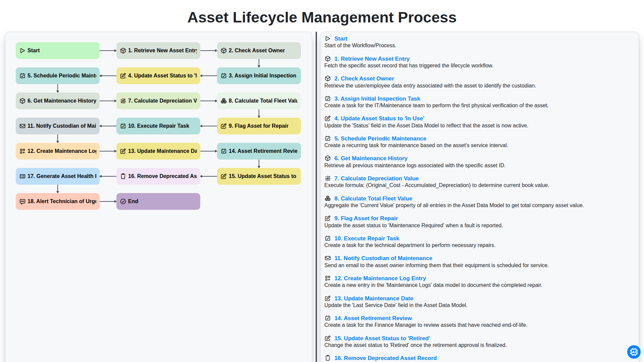Click description starting 'Execute formula: (Original_Cost'
Image resolution: width=644 pixels, height=362 pixels.
436,185
